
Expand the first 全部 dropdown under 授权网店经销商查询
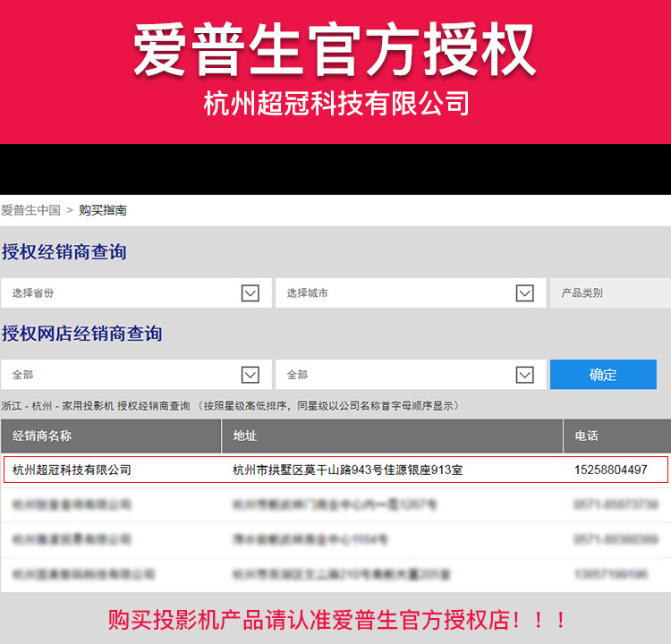136,375
